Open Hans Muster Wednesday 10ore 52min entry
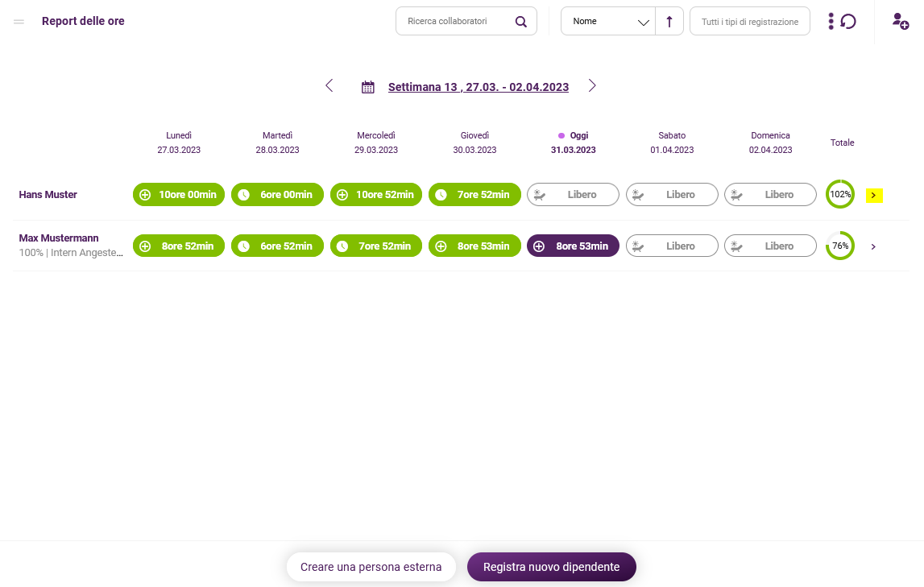This screenshot has width=924, height=587. [376, 195]
